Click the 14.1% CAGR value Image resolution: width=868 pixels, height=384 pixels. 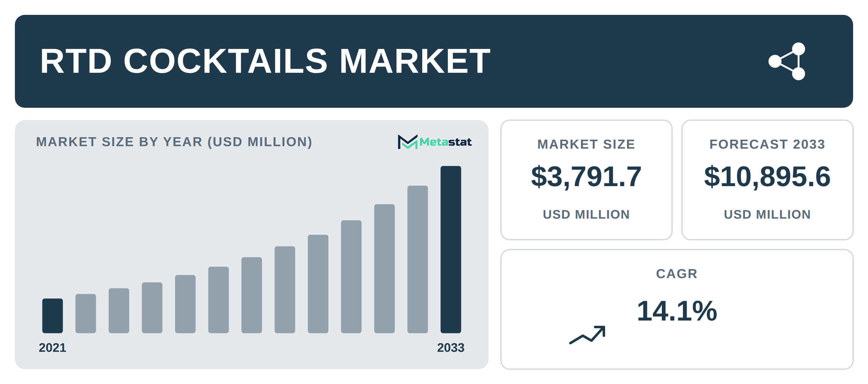click(677, 311)
